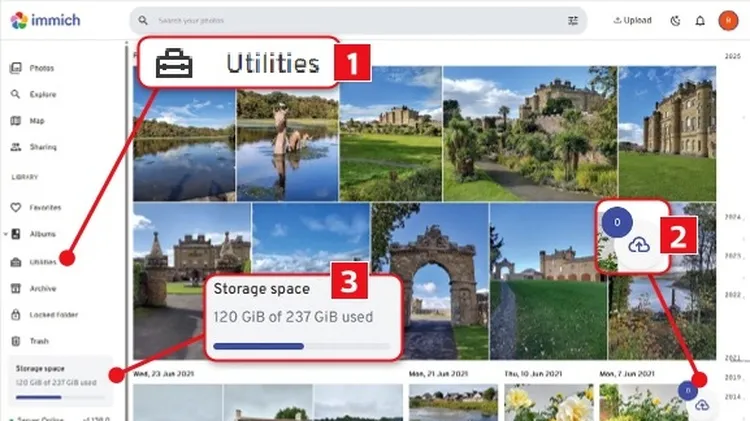Open the notifications bell

pos(700,21)
